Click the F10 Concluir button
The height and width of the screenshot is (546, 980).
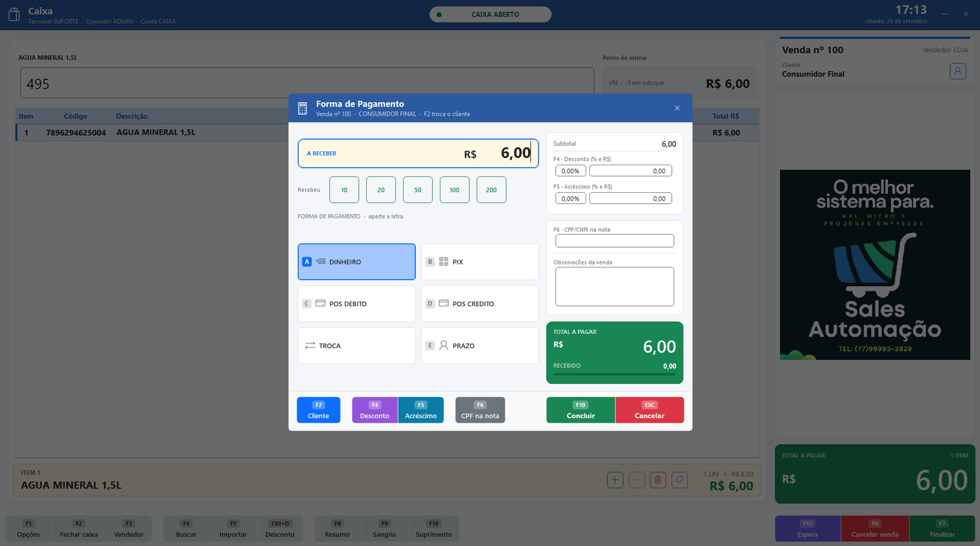(581, 410)
